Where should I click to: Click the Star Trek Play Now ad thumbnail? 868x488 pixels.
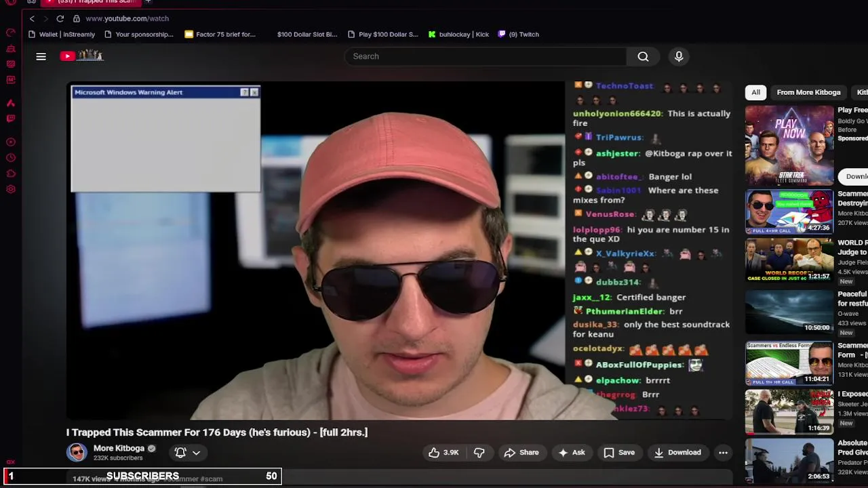(789, 145)
